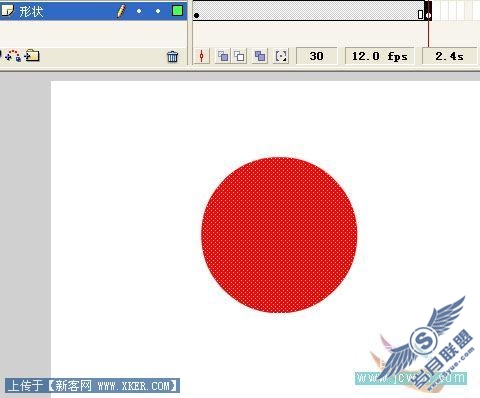Toggle Edit Multiple Frames button

[260, 56]
